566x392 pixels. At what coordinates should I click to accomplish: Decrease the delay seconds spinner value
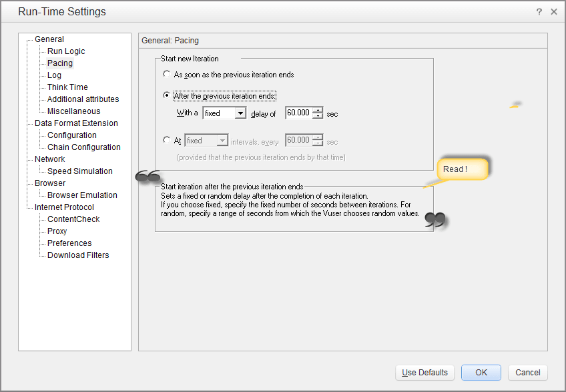(318, 117)
